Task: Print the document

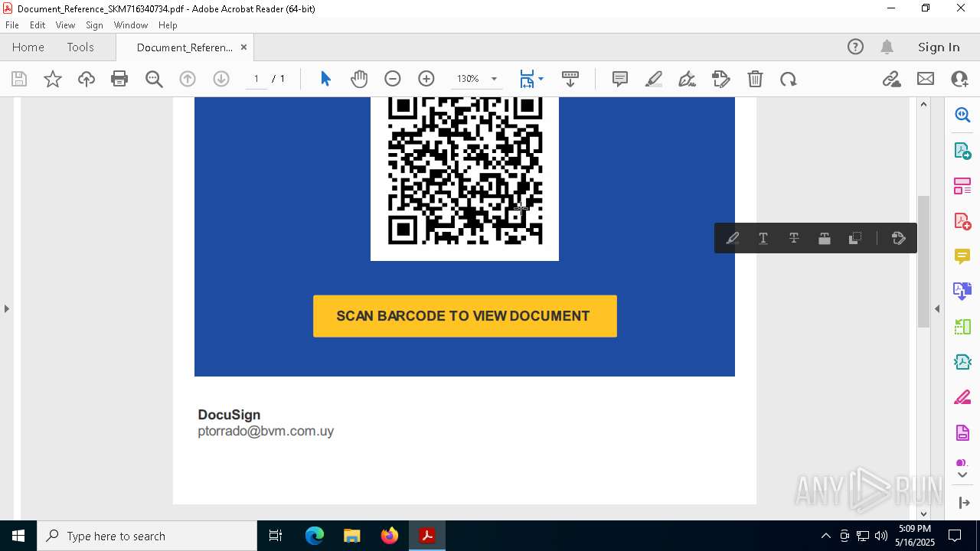Action: 119,79
